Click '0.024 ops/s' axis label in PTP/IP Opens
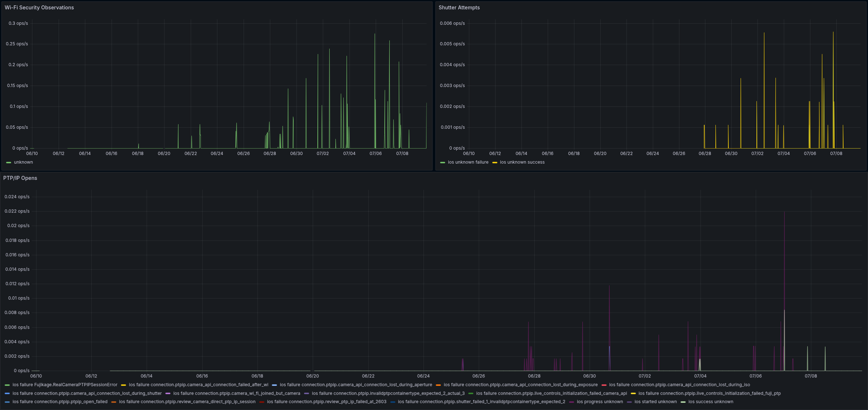868x410 pixels. (x=17, y=197)
